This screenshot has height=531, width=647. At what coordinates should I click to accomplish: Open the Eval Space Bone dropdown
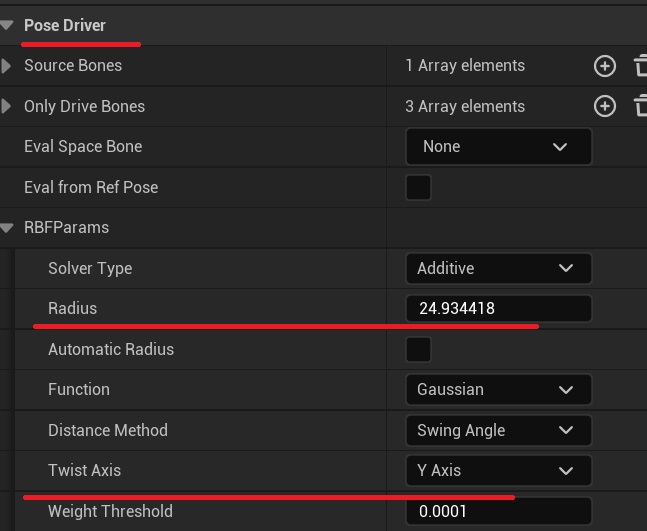(498, 147)
